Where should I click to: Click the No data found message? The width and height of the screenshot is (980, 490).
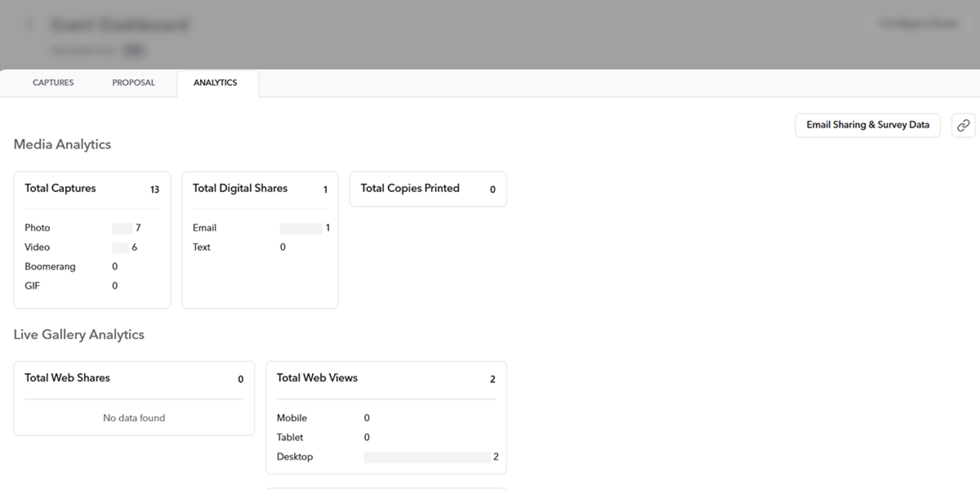[x=134, y=418]
